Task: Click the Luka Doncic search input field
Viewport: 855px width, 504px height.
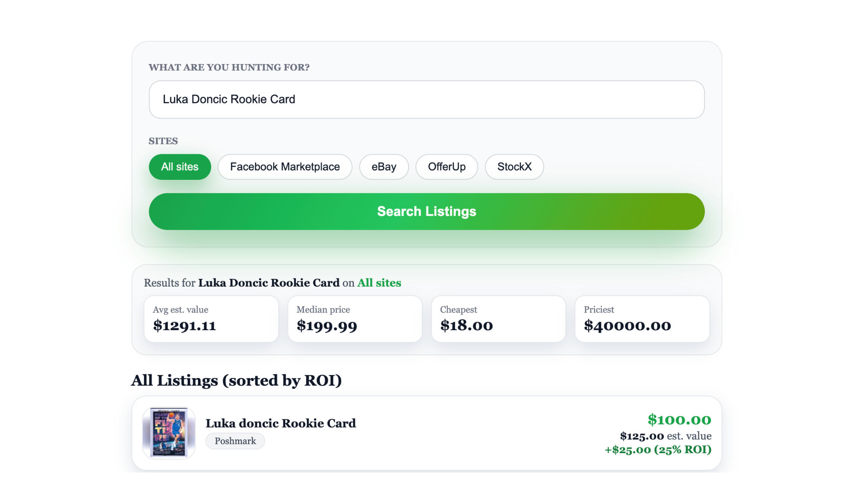Action: coord(426,100)
